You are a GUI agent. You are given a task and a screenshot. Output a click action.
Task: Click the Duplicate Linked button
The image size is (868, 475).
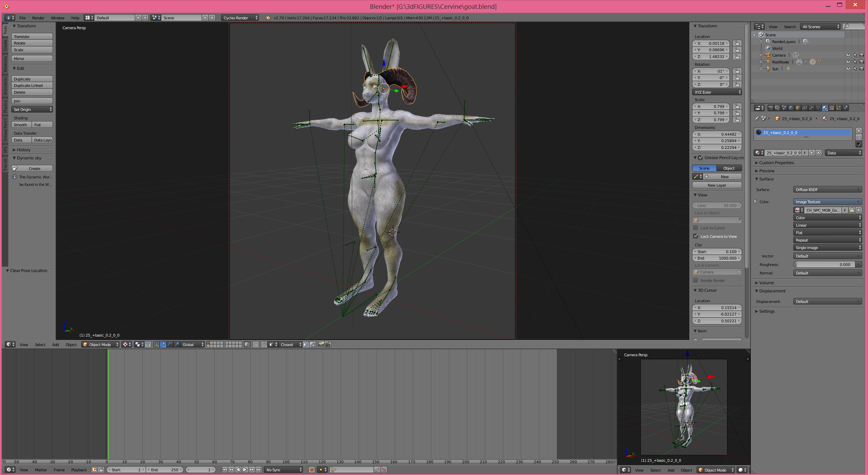point(32,85)
